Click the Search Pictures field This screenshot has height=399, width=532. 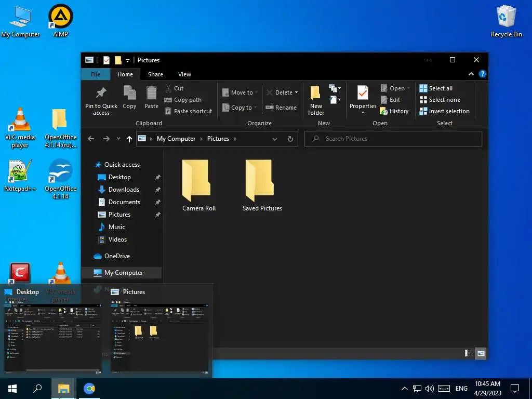393,139
